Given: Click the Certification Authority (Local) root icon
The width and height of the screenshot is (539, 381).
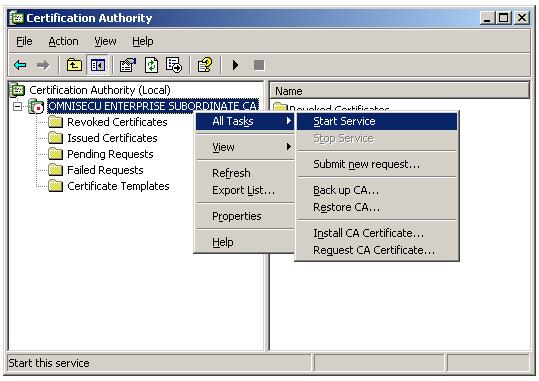Looking at the screenshot, I should pyautogui.click(x=17, y=90).
